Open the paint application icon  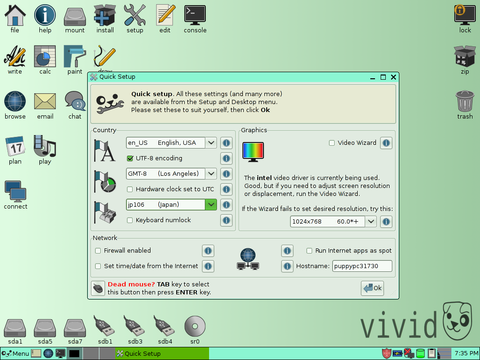click(x=75, y=60)
